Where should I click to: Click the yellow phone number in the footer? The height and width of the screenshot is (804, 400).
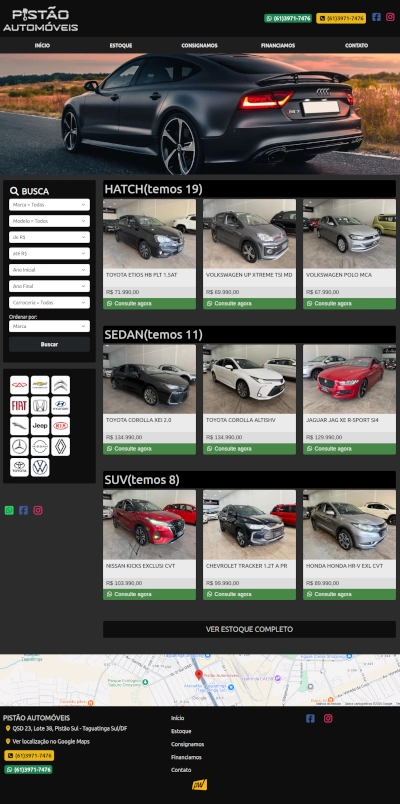click(x=29, y=756)
